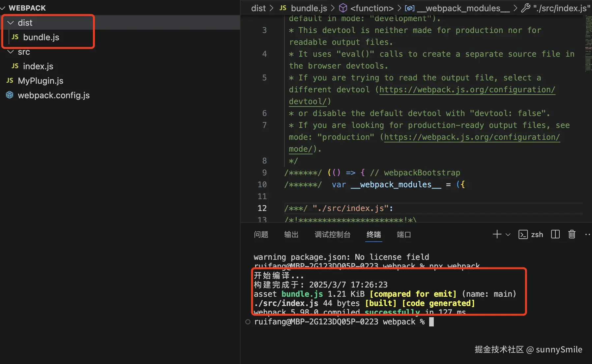This screenshot has width=592, height=364.
Task: Click line number 9 in the gutter
Action: [x=264, y=173]
